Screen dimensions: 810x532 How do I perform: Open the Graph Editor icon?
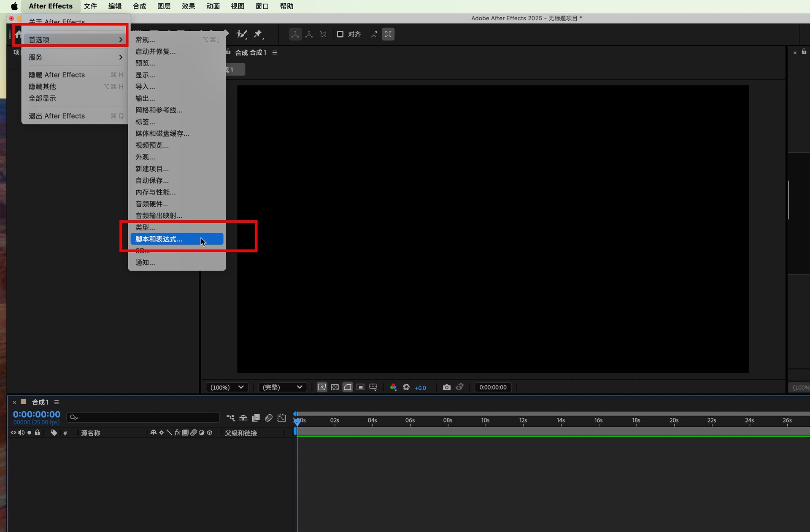(x=282, y=418)
